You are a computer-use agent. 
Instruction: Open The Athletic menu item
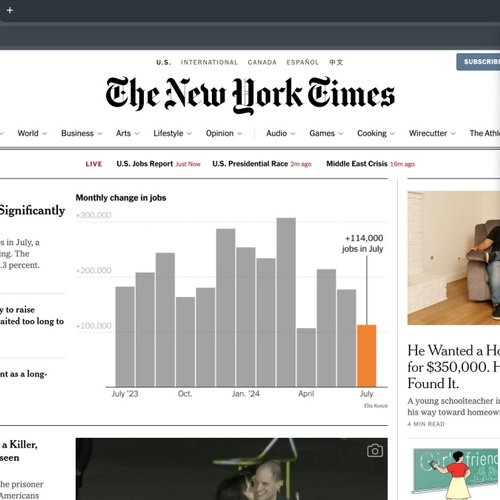point(485,133)
